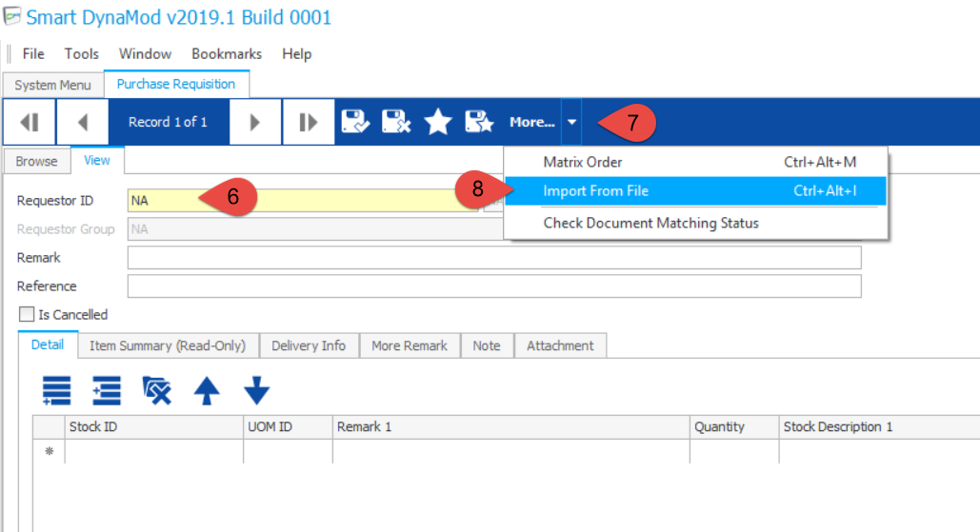Click the insert row icon in Detail
This screenshot has width=980, height=532.
(107, 391)
